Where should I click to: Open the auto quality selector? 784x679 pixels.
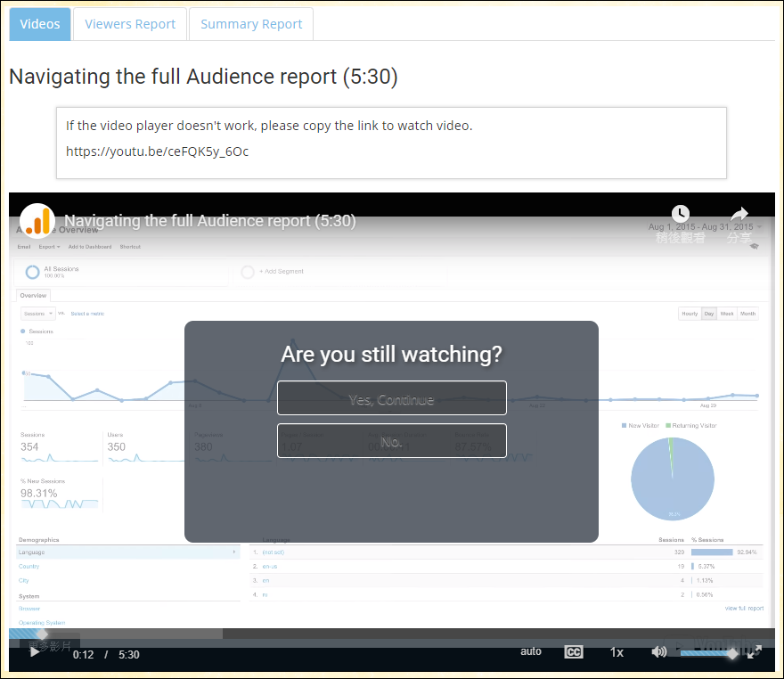[531, 651]
